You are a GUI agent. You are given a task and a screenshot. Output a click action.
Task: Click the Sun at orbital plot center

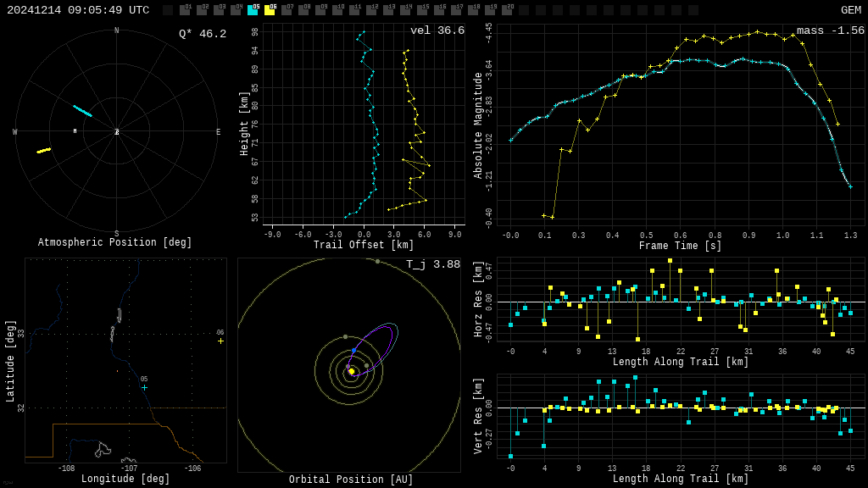click(x=351, y=371)
